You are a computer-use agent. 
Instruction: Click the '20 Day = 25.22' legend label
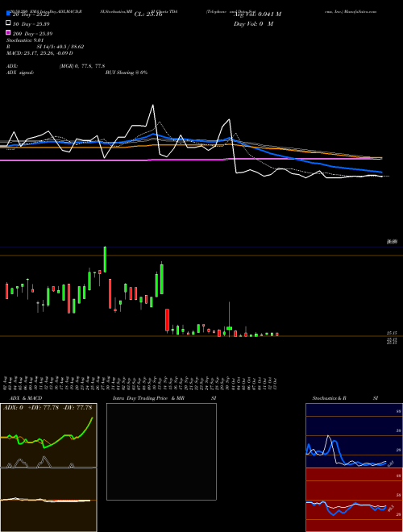[31, 15]
